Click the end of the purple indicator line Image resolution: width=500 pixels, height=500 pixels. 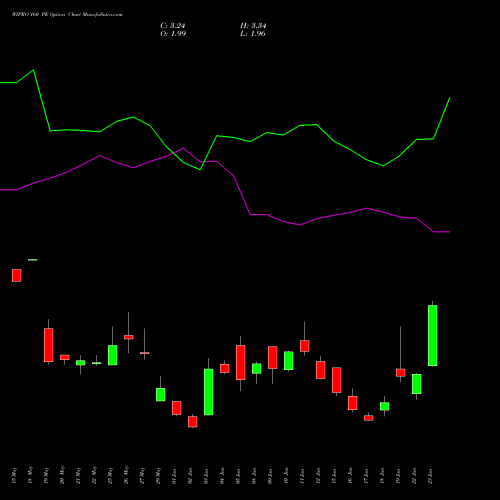click(x=450, y=232)
